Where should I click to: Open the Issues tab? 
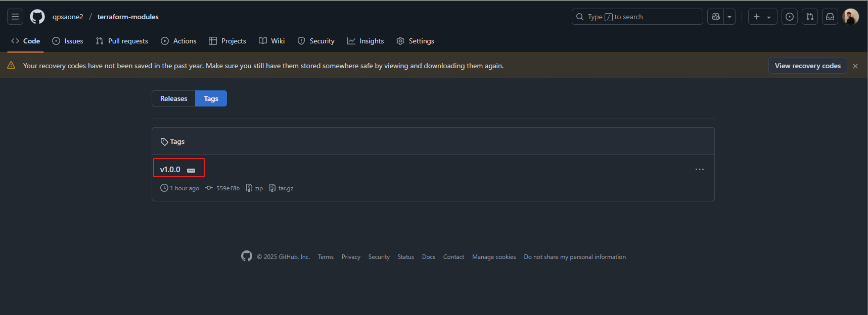point(68,41)
